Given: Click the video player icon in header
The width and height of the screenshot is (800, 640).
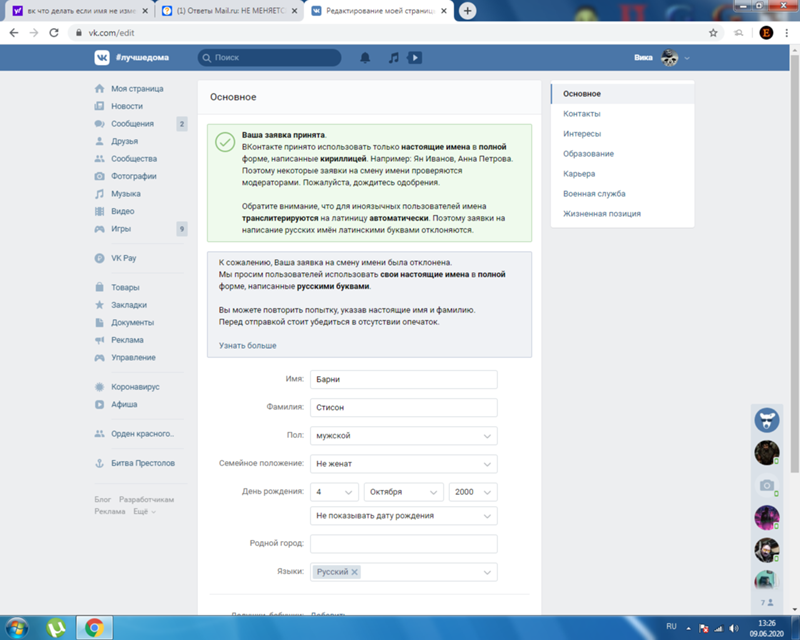Looking at the screenshot, I should pyautogui.click(x=415, y=58).
